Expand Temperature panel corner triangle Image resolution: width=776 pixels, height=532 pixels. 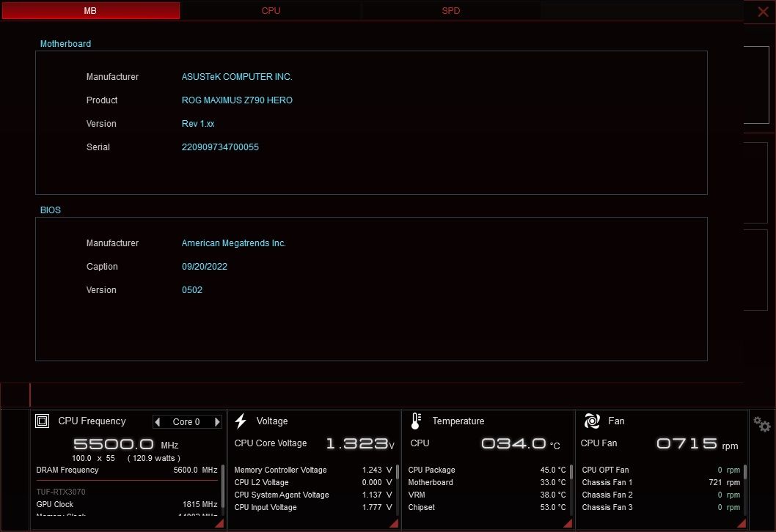(568, 523)
